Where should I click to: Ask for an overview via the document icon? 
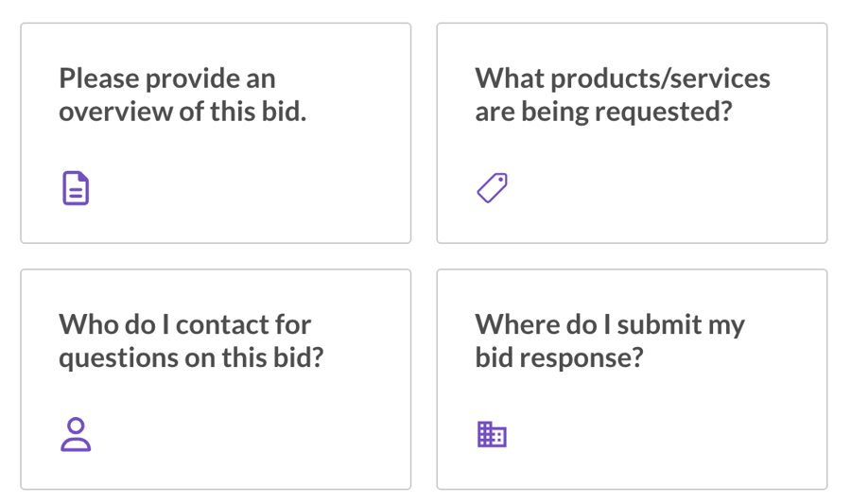tap(76, 188)
